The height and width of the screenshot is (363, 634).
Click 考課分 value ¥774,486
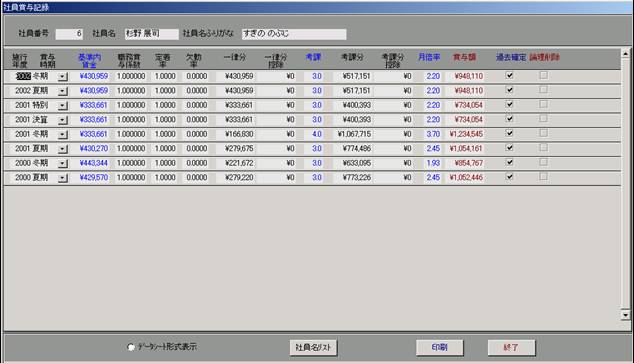point(357,148)
